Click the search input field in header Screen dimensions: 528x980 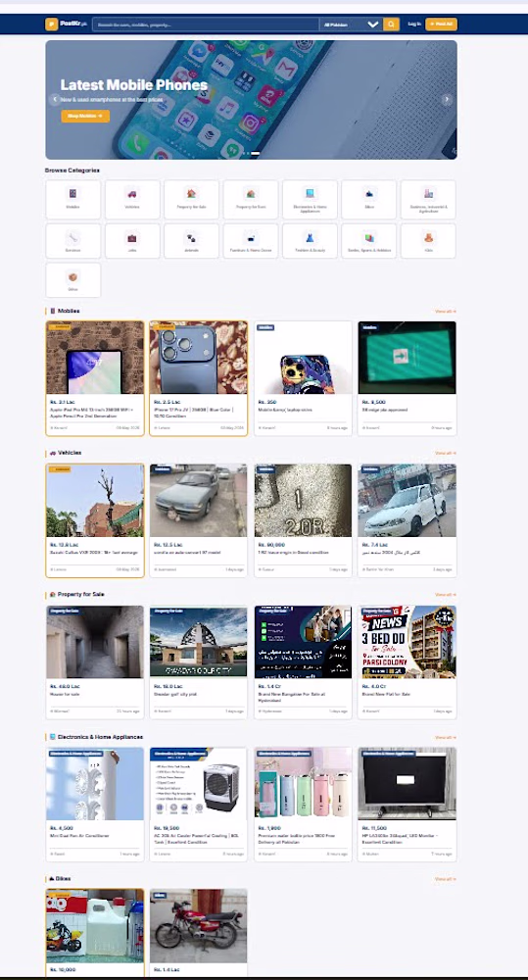tap(206, 24)
